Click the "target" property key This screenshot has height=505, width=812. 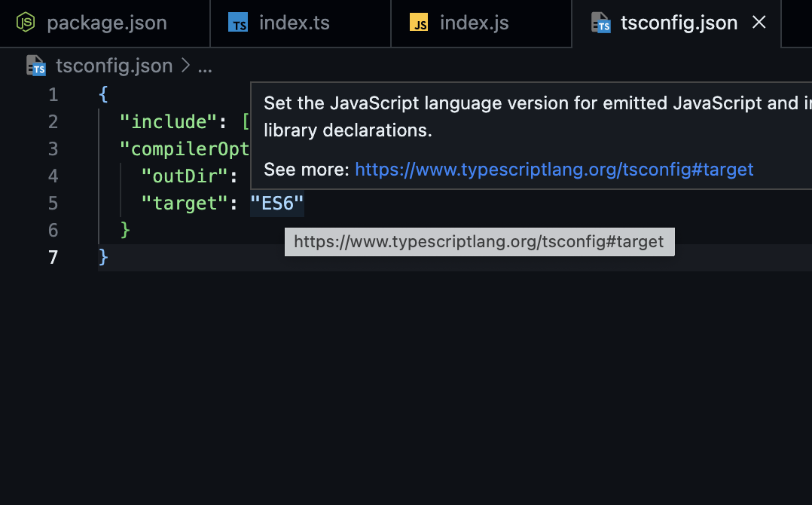click(185, 203)
